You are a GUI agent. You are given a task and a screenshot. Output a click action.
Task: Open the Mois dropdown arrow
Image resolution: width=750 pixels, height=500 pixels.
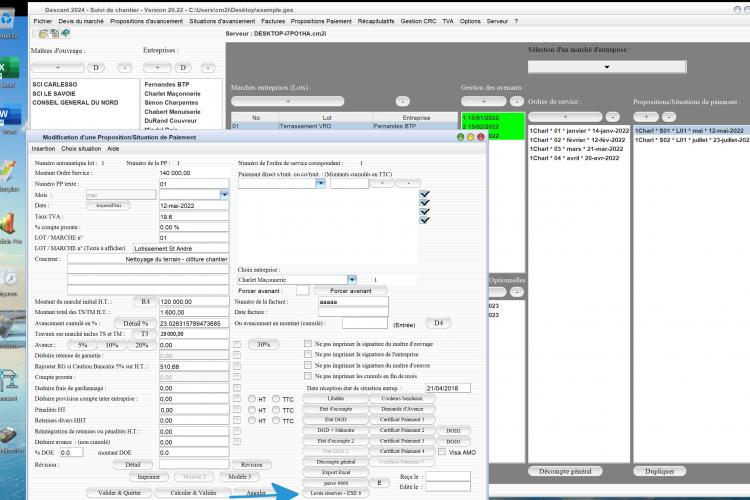(x=224, y=195)
